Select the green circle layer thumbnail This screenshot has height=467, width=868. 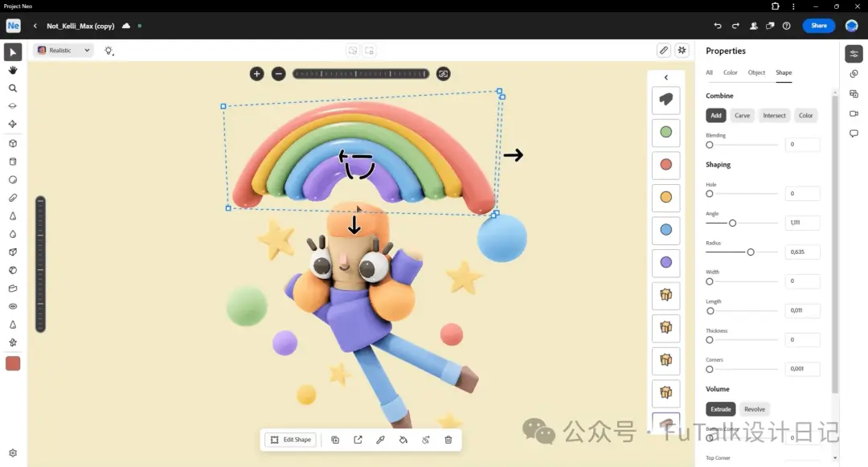pos(666,132)
